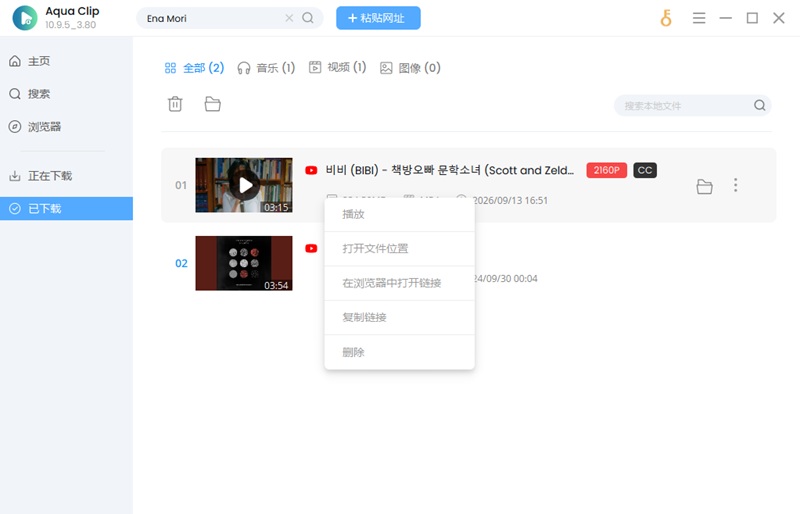The height and width of the screenshot is (514, 800).
Task: Open the hamburger menu icon
Action: (699, 18)
